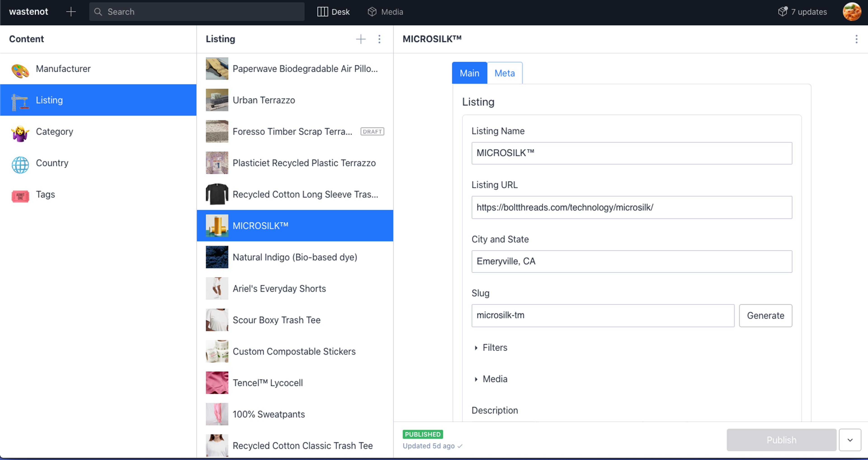Expand the Media section

point(476,379)
